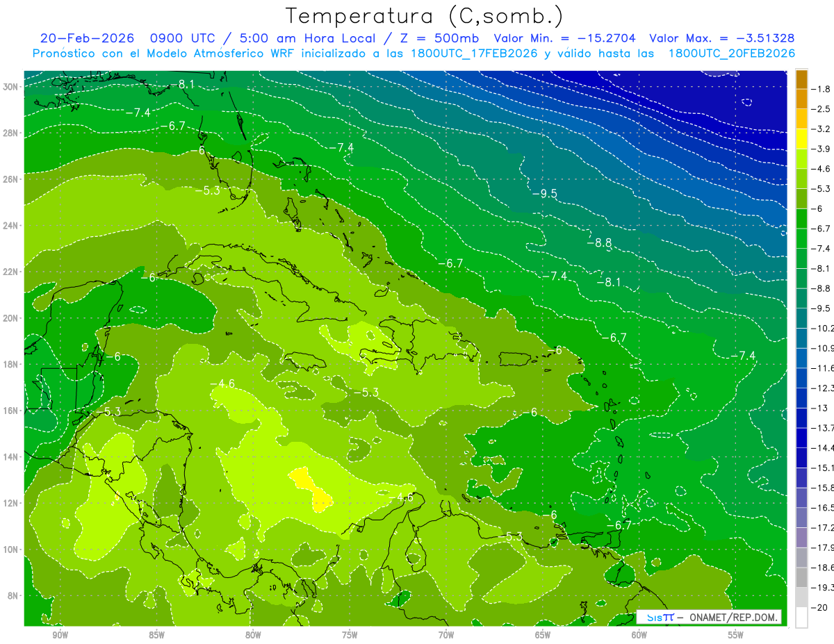
Task: Select the date text '20-Feb-2026'
Action: coord(85,38)
